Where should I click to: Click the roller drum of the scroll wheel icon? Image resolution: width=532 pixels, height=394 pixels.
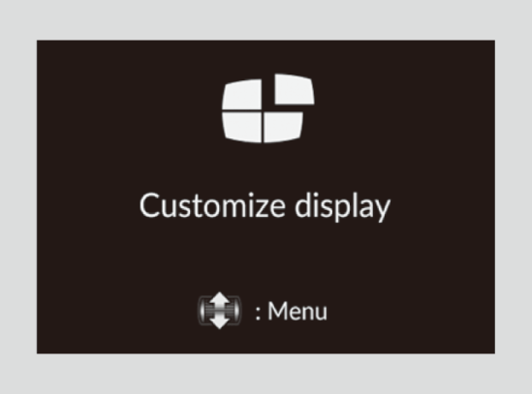pyautogui.click(x=220, y=311)
